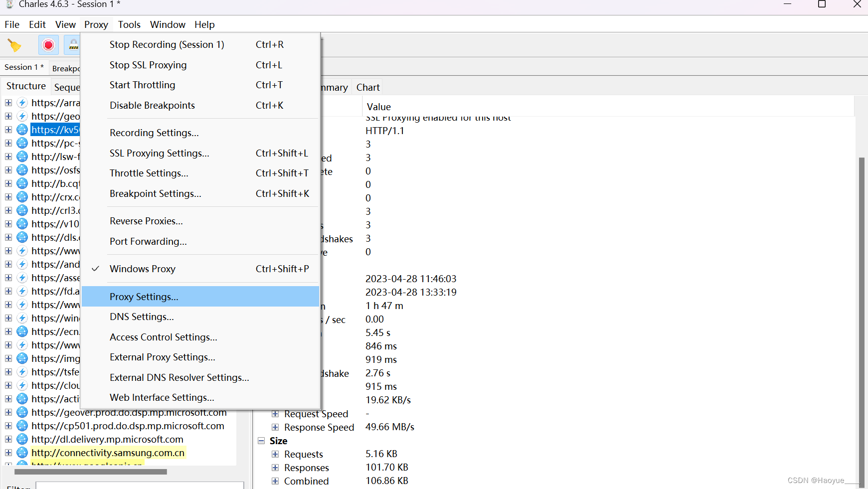Open Throttle Settings entry
868x489 pixels.
[x=200, y=173]
